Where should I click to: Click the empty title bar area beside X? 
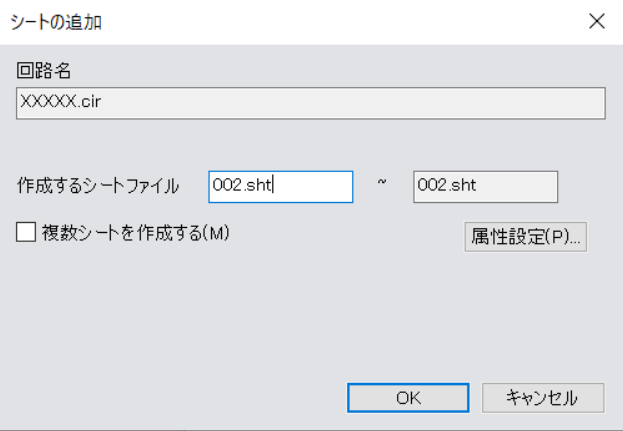coord(342,22)
